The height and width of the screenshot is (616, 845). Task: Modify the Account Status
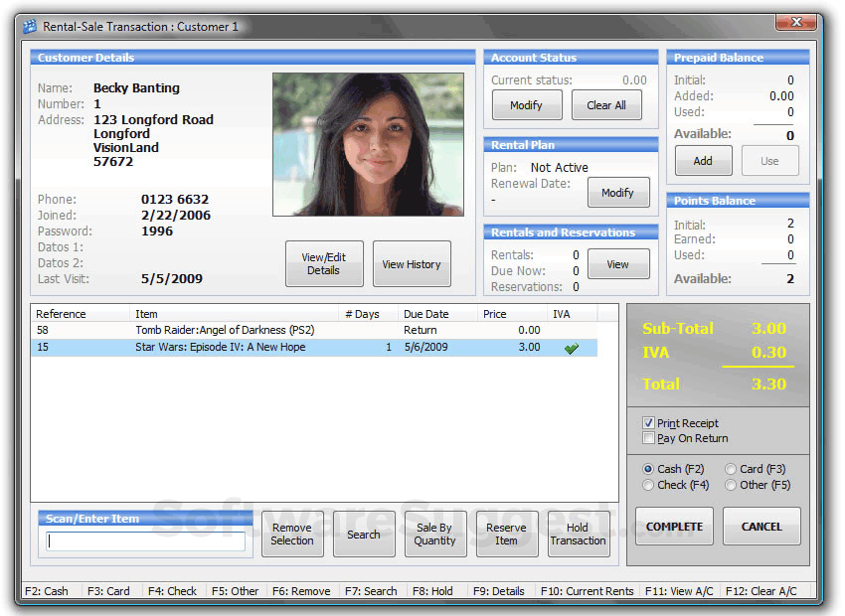(x=526, y=105)
